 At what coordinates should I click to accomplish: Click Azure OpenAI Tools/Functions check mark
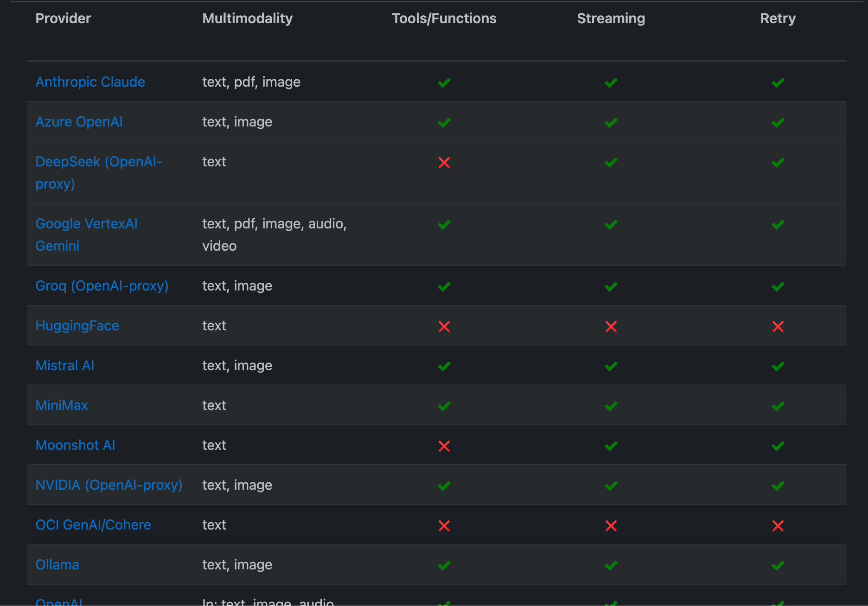coord(444,123)
